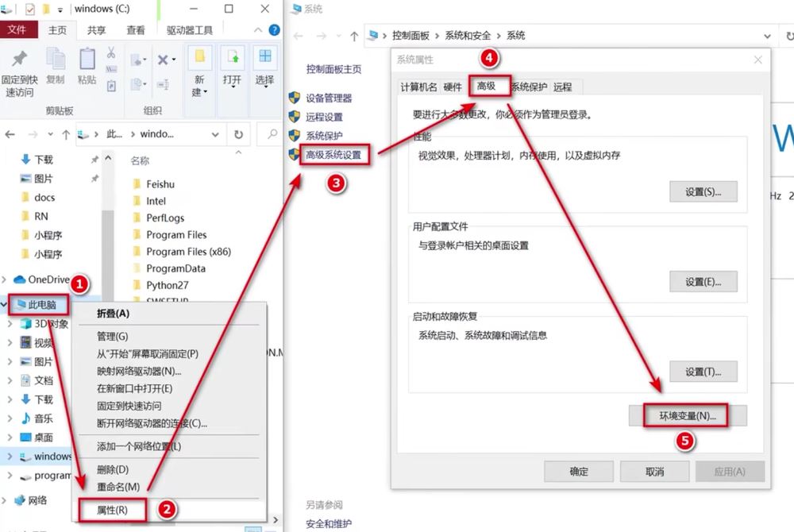794x532 pixels.
Task: Open the 新建 dropdown arrow
Action: point(206,91)
